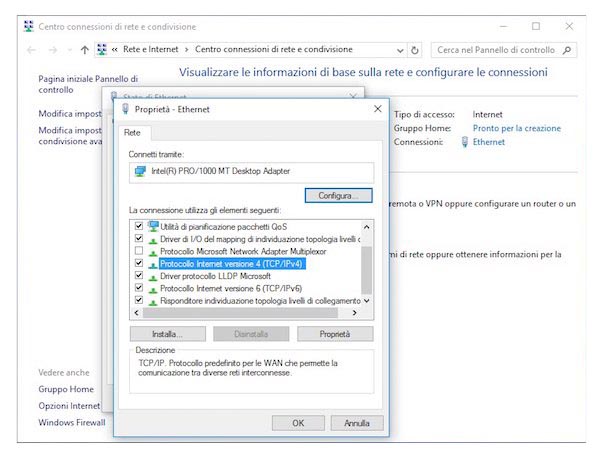
Task: Click Ethernet connection plug icon
Action: point(465,142)
